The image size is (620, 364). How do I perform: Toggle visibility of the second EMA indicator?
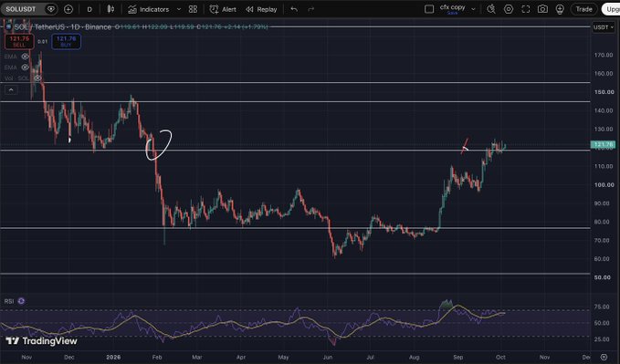(x=25, y=68)
